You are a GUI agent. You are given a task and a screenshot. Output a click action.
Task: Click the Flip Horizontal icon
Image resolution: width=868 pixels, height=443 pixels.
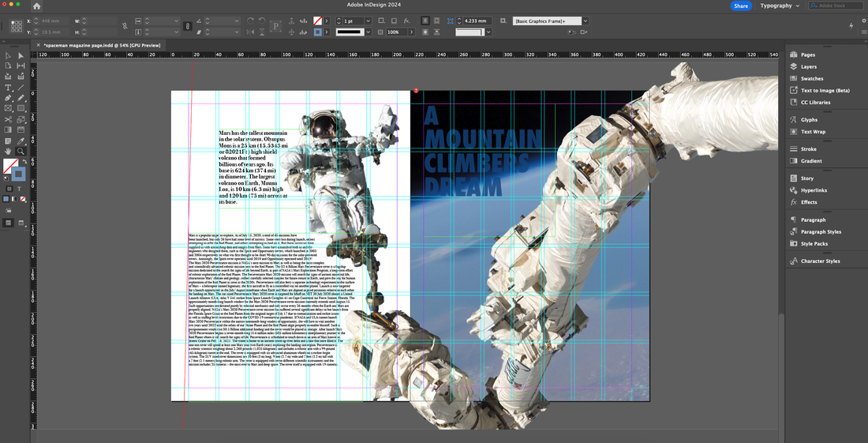(250, 32)
